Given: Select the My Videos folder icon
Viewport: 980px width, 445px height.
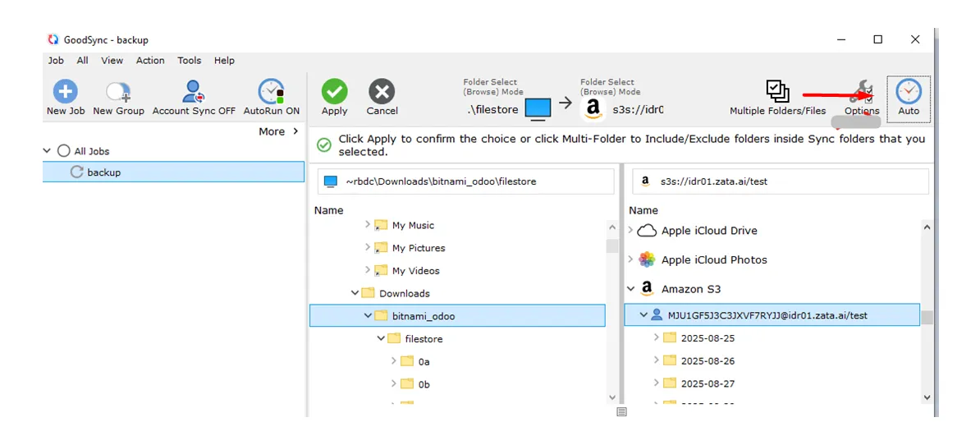Looking at the screenshot, I should click(381, 271).
